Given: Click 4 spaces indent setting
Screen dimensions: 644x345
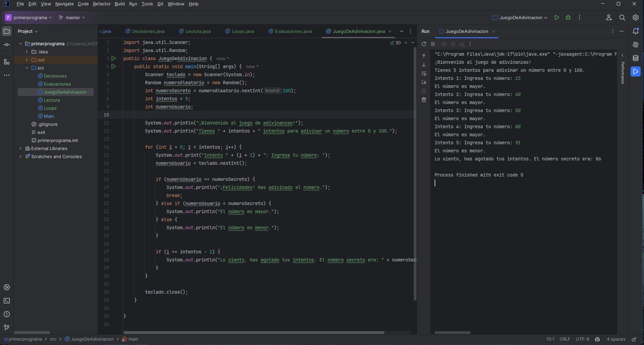Looking at the screenshot, I should tap(616, 339).
